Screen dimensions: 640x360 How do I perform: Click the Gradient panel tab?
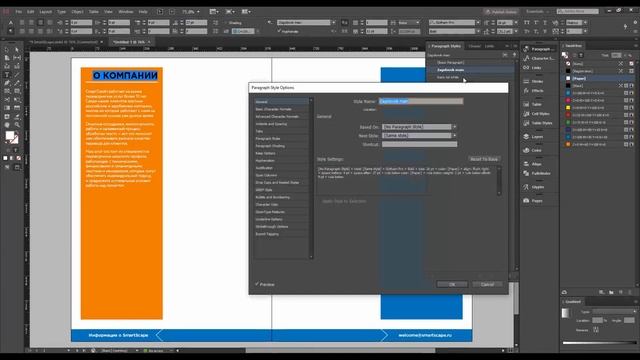point(573,302)
